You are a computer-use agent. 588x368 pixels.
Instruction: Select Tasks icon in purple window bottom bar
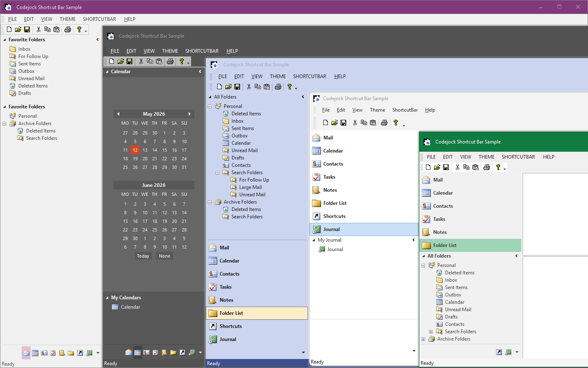[x=53, y=353]
